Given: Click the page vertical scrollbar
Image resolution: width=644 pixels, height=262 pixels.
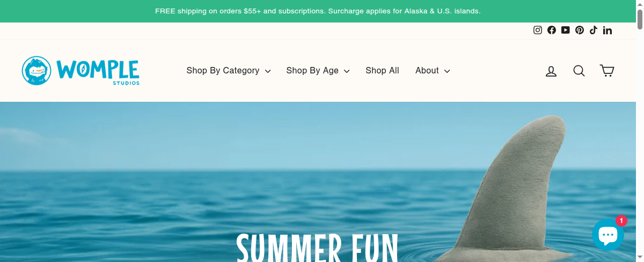Looking at the screenshot, I should click(640, 131).
